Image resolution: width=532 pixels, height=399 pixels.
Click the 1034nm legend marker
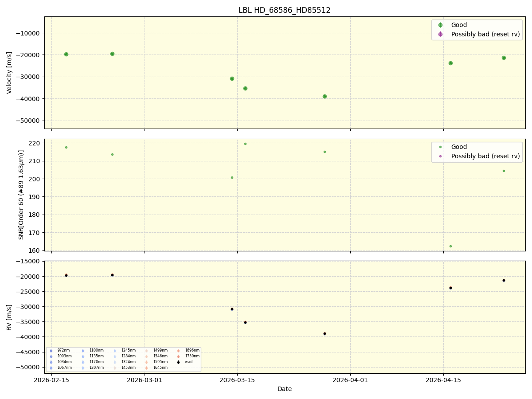51,362
